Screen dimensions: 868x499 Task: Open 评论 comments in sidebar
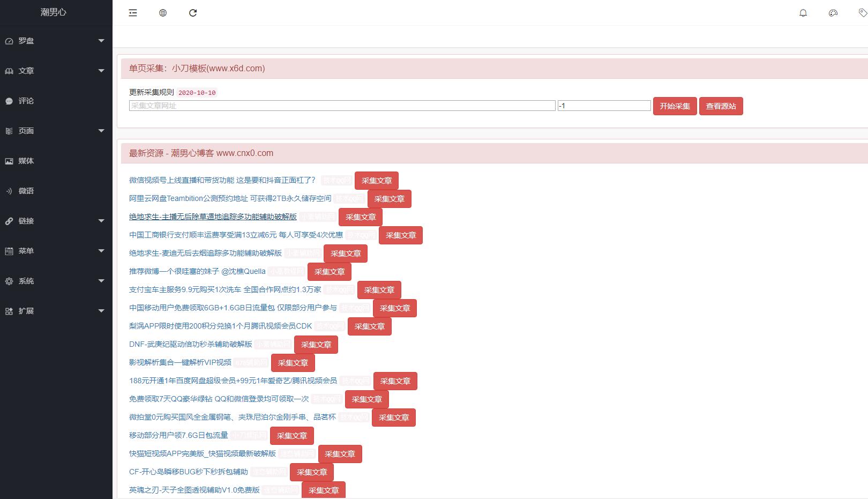(26, 101)
